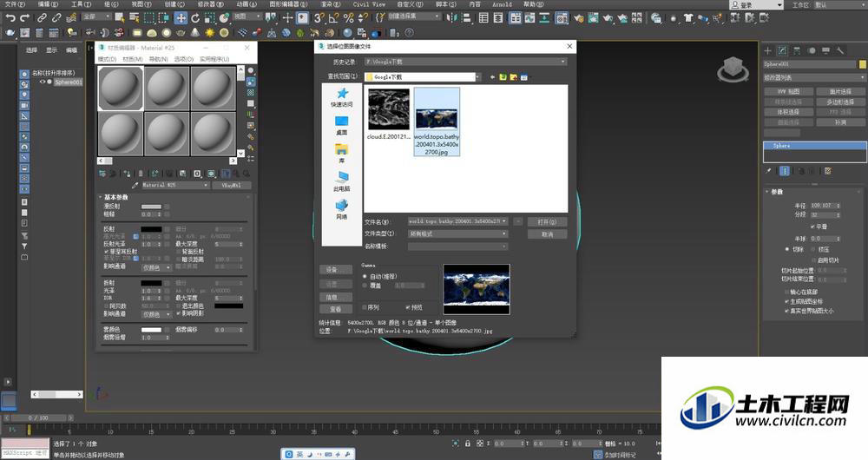The width and height of the screenshot is (868, 460).
Task: Select the 覆盖 gamma radio button
Action: 365,286
